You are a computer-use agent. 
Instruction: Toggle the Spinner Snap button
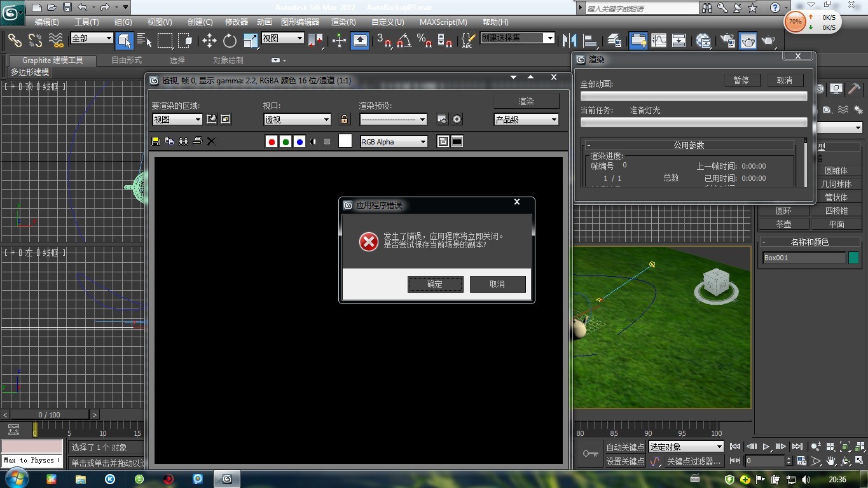click(x=445, y=41)
